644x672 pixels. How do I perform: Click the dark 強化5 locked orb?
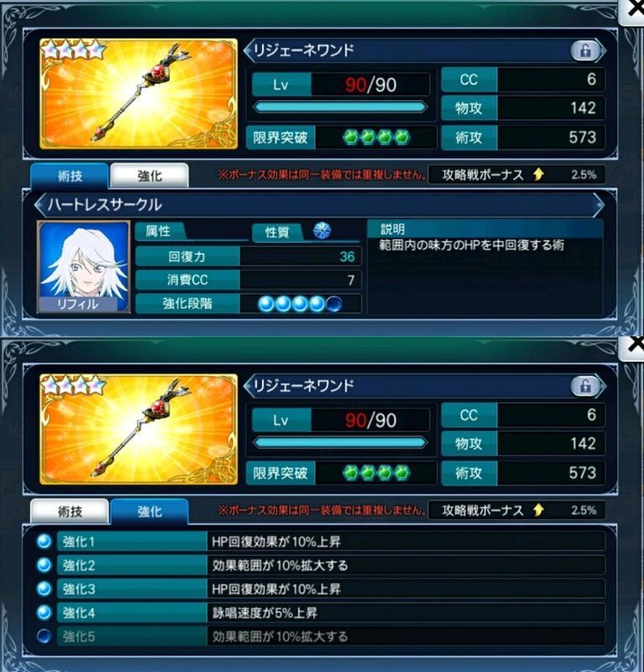coord(44,637)
